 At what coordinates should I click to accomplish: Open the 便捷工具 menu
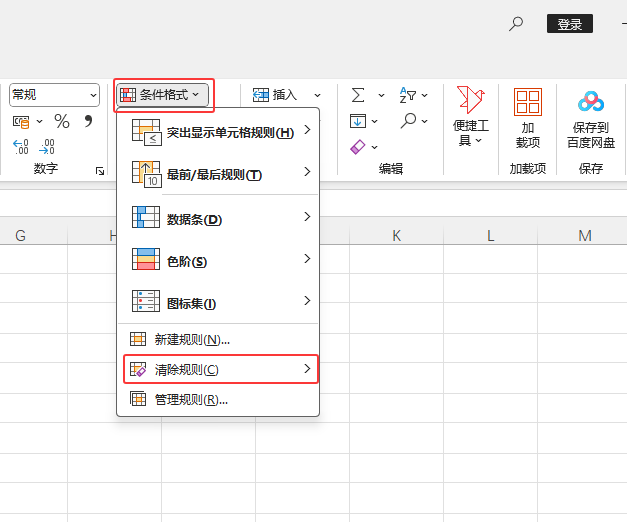coord(470,117)
